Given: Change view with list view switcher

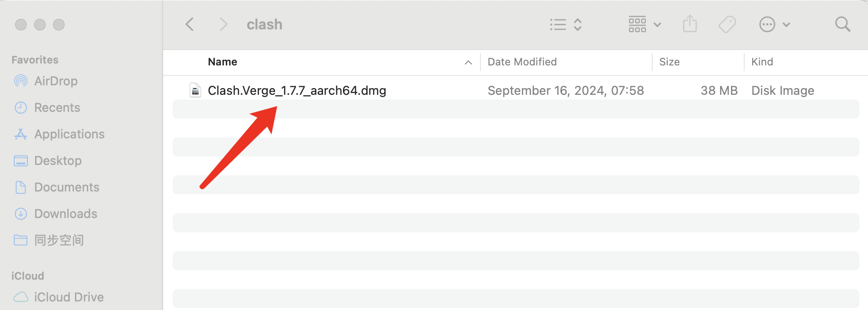Looking at the screenshot, I should 566,24.
